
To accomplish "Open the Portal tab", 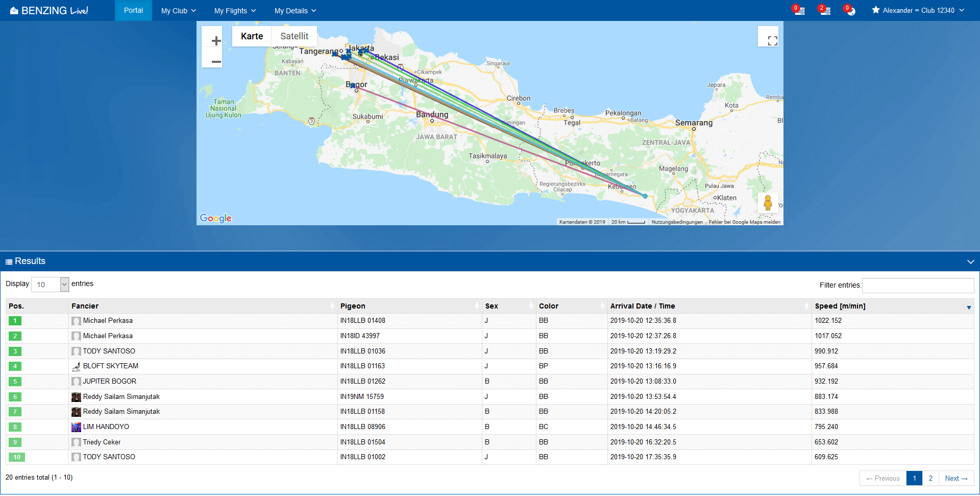I will pyautogui.click(x=133, y=10).
